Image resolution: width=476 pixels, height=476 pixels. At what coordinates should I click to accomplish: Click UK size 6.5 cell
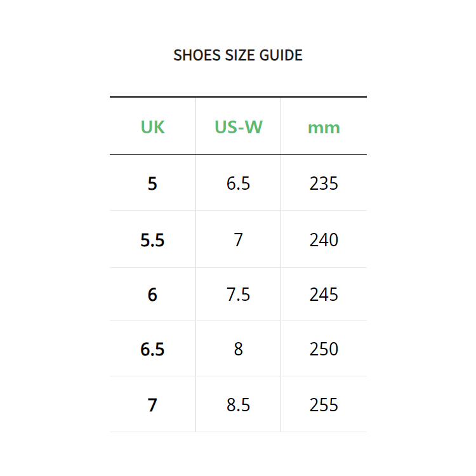[152, 350]
